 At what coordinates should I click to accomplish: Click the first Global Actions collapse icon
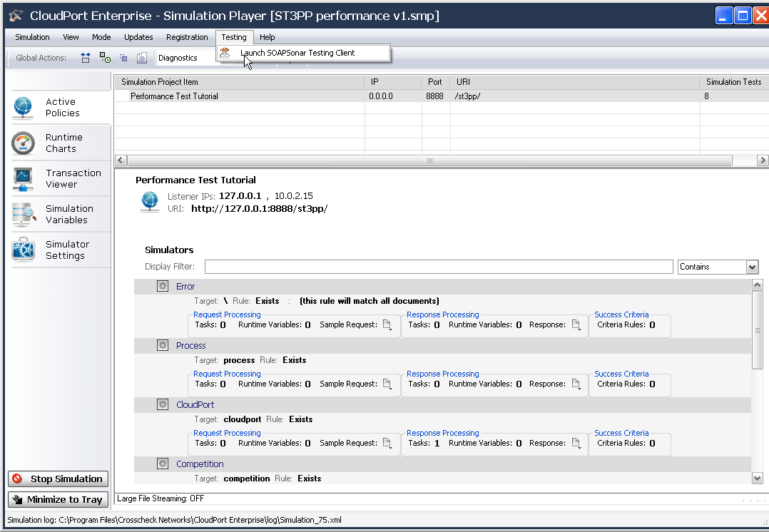click(86, 58)
